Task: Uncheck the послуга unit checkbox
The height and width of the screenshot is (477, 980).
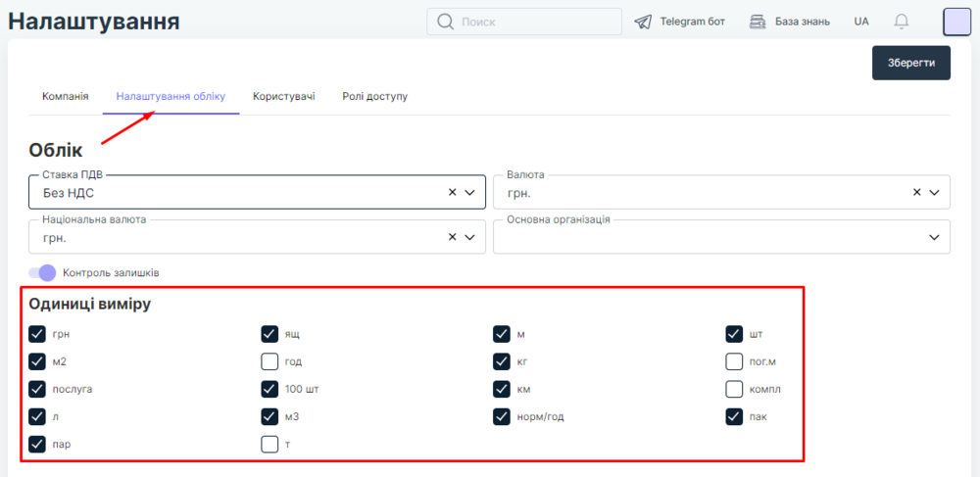Action: (38, 389)
